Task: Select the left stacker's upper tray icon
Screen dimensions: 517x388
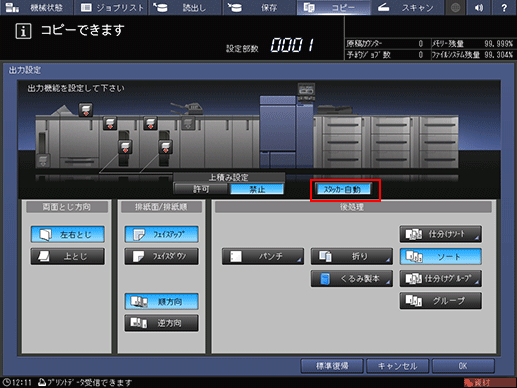Action: (x=110, y=123)
